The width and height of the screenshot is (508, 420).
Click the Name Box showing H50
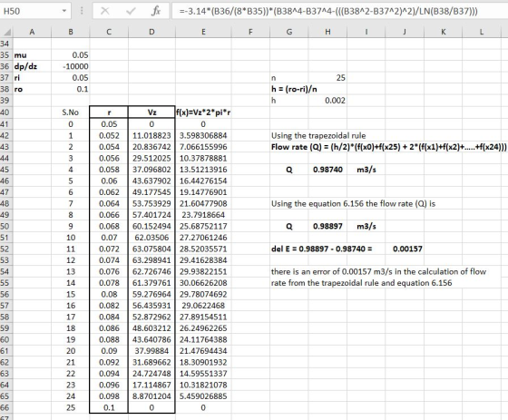(x=31, y=11)
